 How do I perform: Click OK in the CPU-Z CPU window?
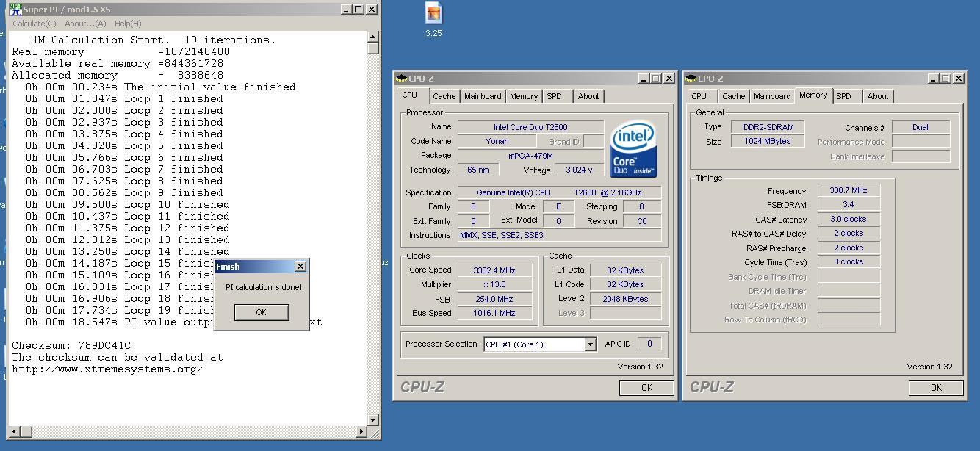646,387
